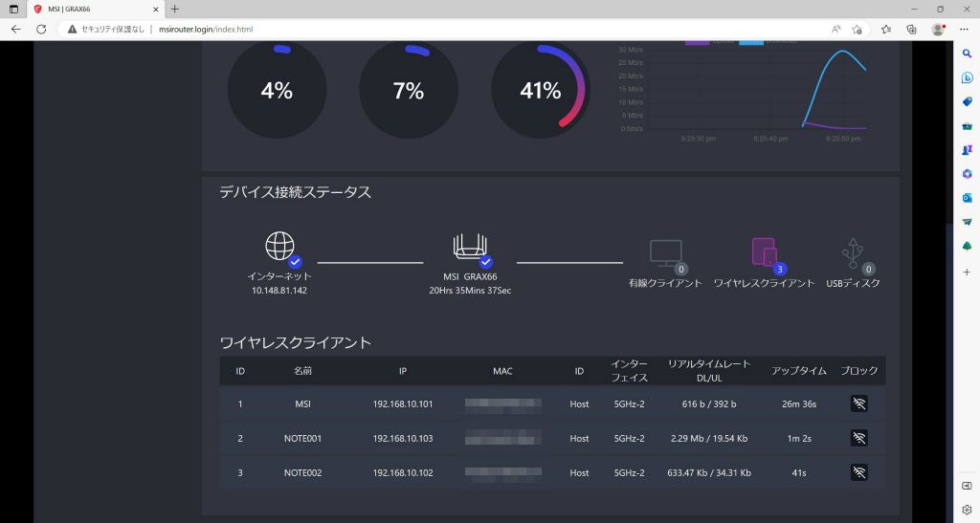The height and width of the screenshot is (523, 980).
Task: Open the Outlook sidebar icon
Action: [x=967, y=198]
